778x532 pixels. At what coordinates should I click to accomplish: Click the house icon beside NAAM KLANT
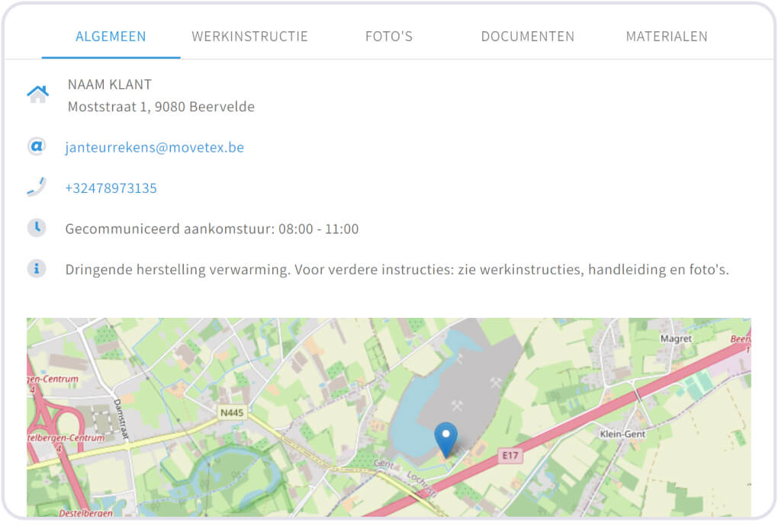37,94
